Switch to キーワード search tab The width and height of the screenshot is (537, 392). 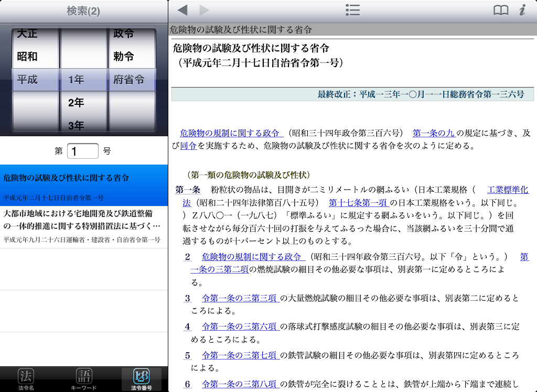(x=84, y=379)
